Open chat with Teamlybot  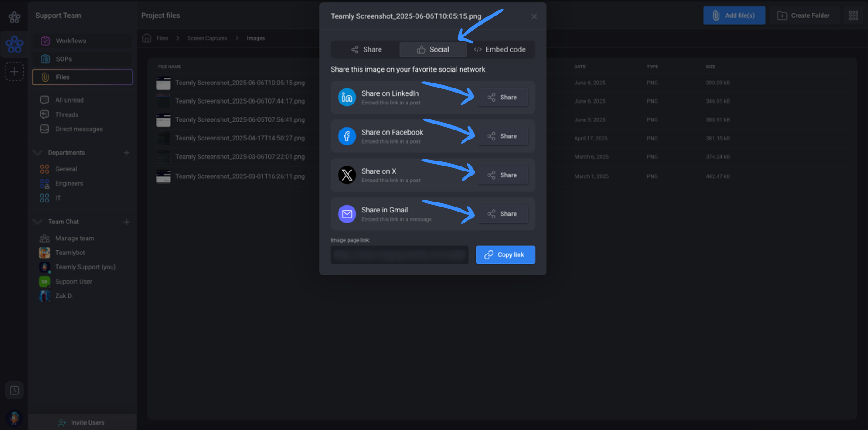[70, 253]
